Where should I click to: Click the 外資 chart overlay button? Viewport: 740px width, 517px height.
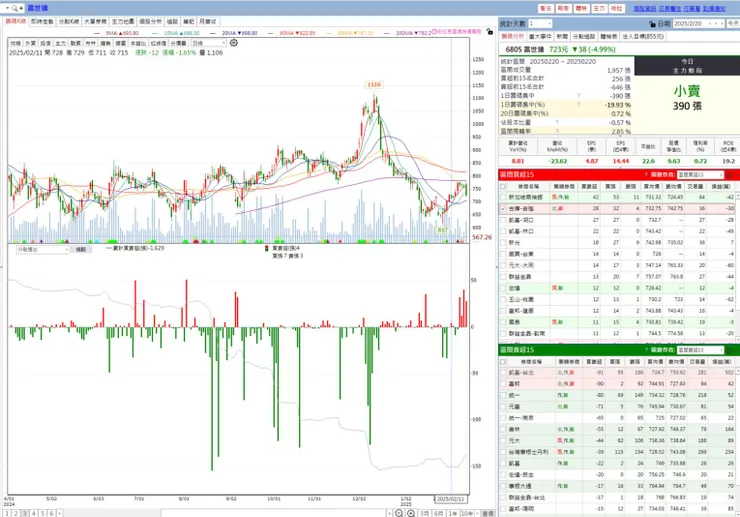(x=30, y=43)
